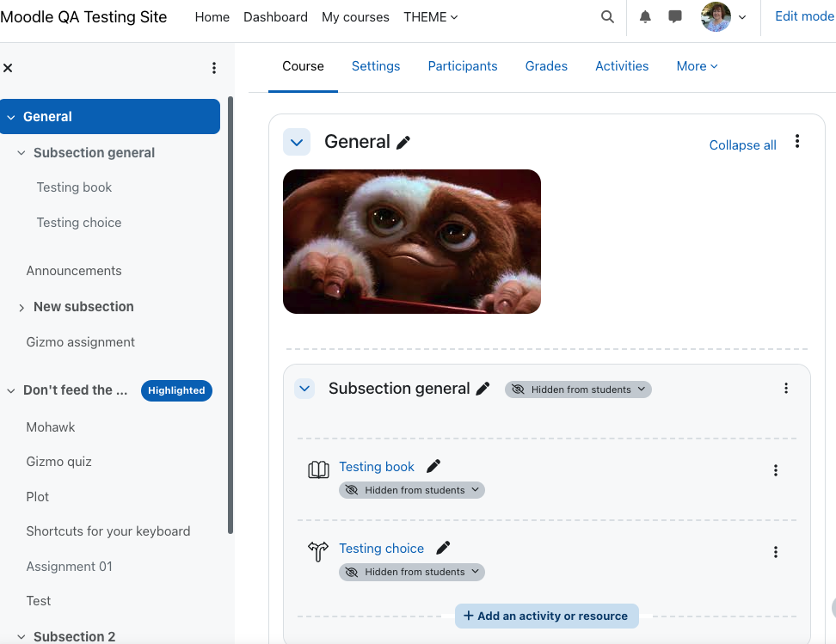Expand New subsection in course index

pyautogui.click(x=22, y=308)
